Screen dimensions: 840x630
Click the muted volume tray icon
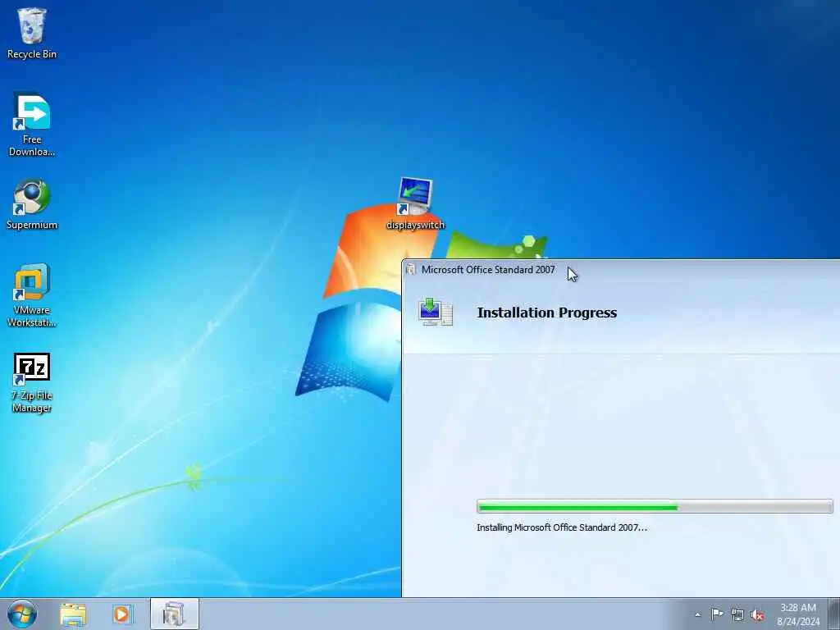(757, 614)
